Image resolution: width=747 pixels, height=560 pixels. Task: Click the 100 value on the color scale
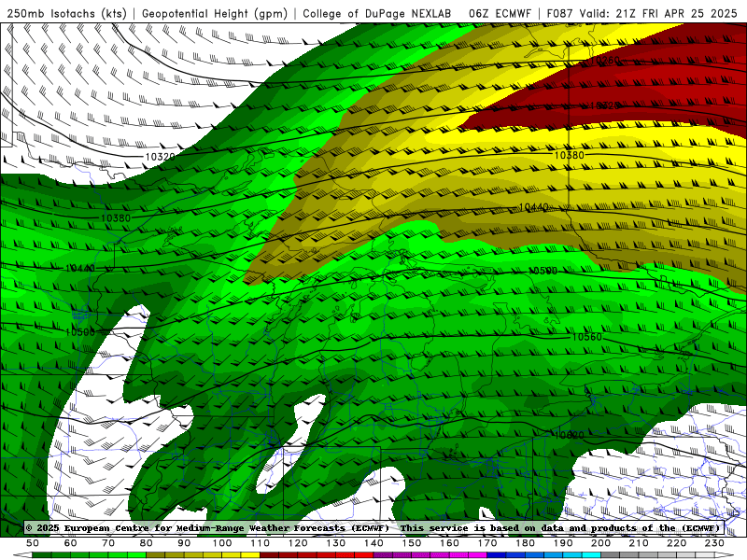(x=222, y=543)
